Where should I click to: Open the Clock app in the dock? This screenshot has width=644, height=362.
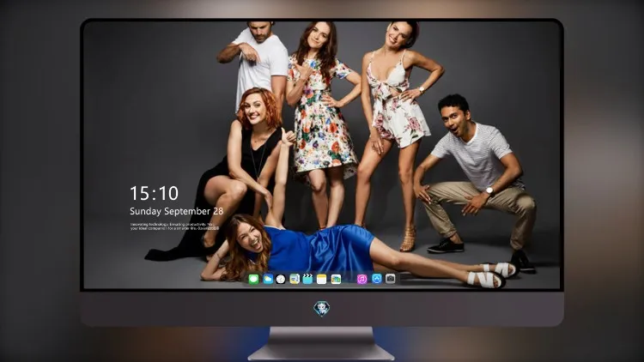pos(281,280)
